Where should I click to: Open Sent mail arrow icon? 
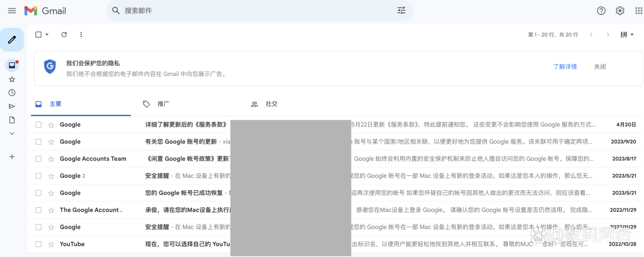12,106
